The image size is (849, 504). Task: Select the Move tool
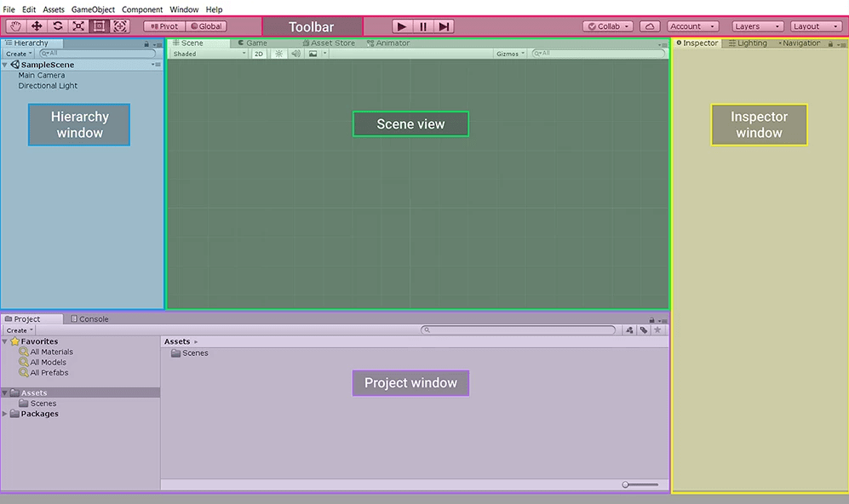pos(36,26)
